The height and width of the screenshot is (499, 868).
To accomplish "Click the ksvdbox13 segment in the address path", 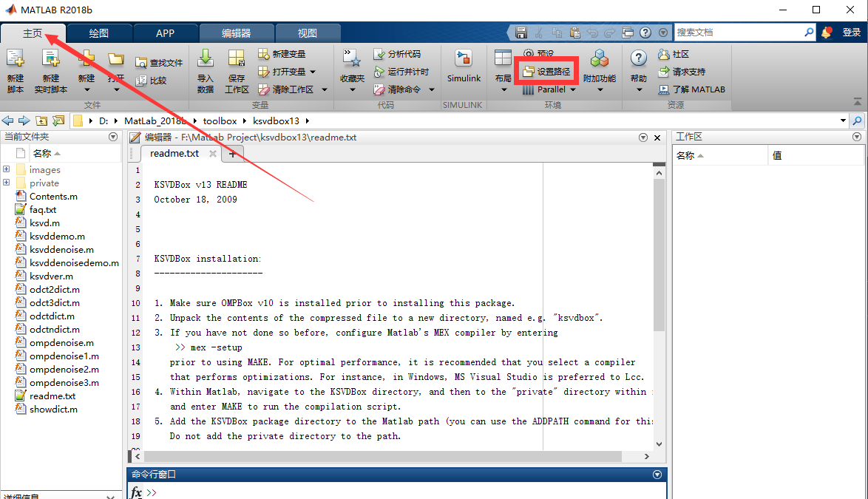I will coord(277,120).
